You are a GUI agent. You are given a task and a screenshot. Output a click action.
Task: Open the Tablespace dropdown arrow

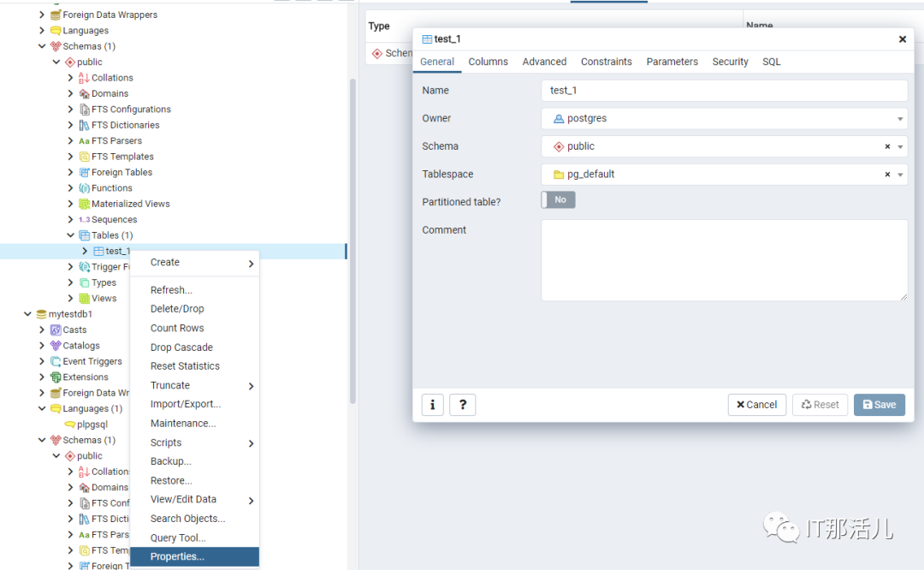click(x=900, y=175)
